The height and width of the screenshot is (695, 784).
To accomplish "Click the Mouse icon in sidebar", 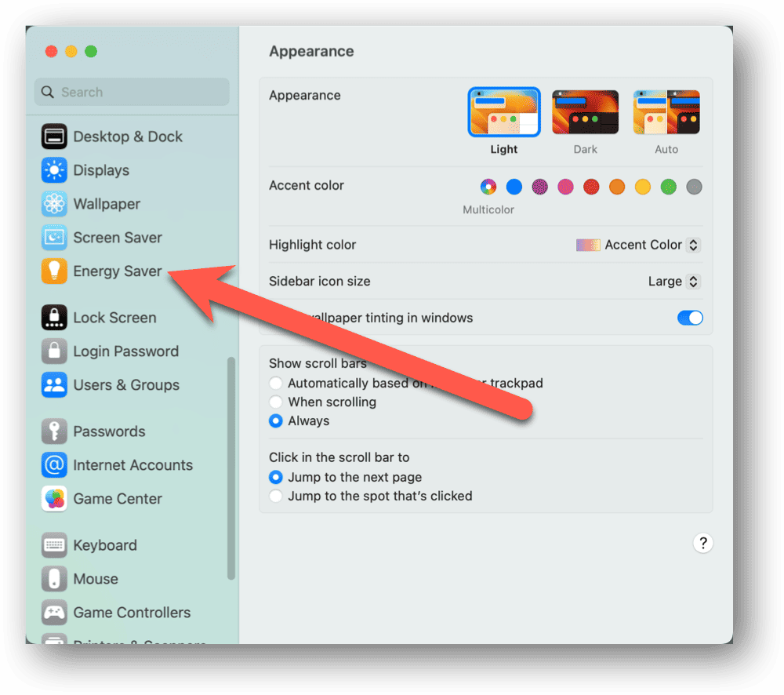I will pyautogui.click(x=54, y=578).
